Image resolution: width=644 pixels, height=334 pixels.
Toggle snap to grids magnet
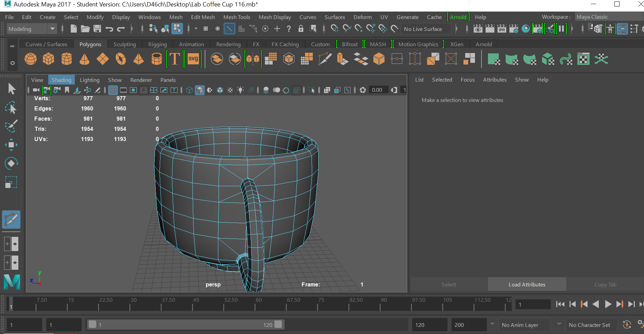pos(335,29)
